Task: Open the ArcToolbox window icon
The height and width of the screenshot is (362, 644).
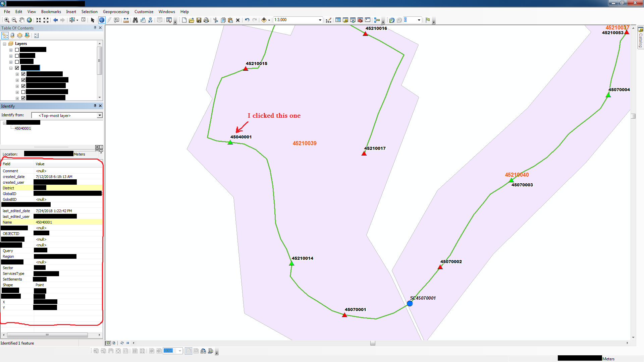Action: [x=360, y=20]
